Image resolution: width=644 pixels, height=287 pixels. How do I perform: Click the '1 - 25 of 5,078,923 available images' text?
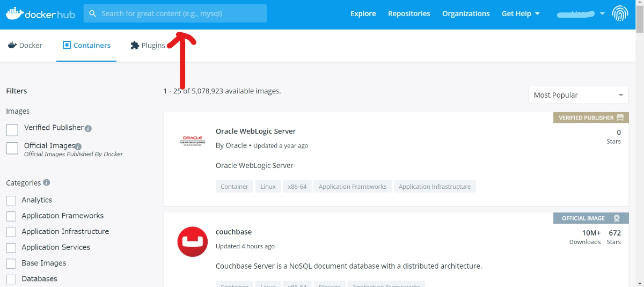point(222,91)
